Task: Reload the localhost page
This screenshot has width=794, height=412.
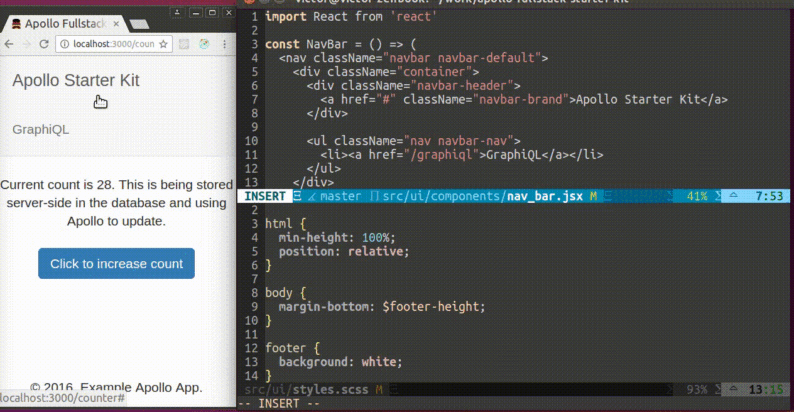Action: click(x=44, y=44)
